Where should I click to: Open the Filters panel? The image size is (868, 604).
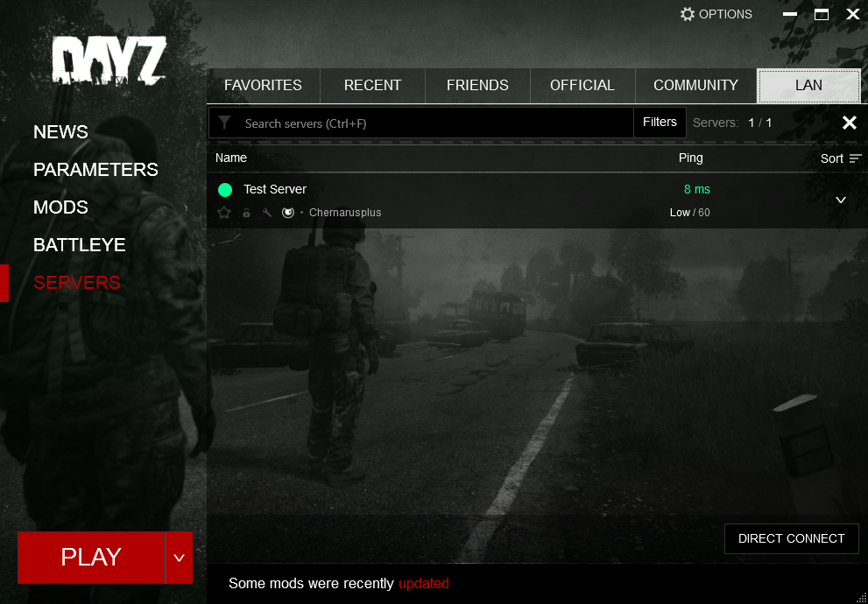click(660, 123)
